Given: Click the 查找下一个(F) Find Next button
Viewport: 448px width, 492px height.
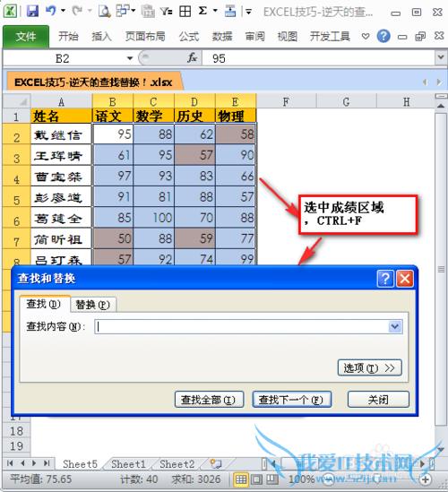Looking at the screenshot, I should click(292, 400).
